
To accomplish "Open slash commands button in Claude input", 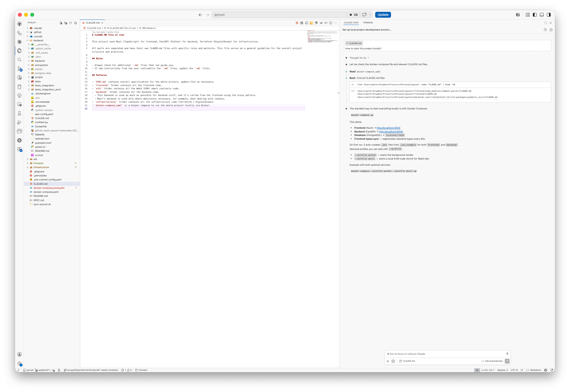I will (x=393, y=361).
